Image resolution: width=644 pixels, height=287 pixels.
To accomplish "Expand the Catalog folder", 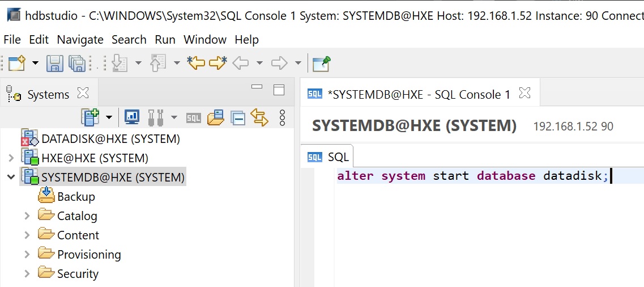I will 27,216.
